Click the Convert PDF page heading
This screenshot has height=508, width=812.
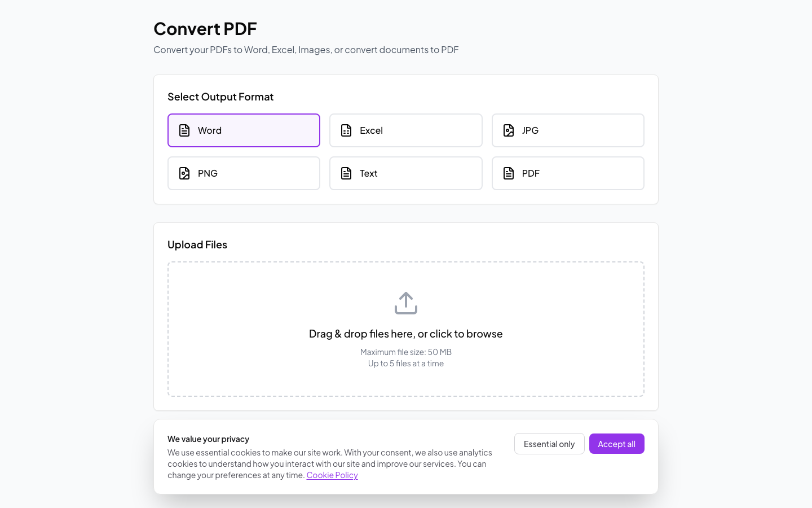(x=205, y=28)
